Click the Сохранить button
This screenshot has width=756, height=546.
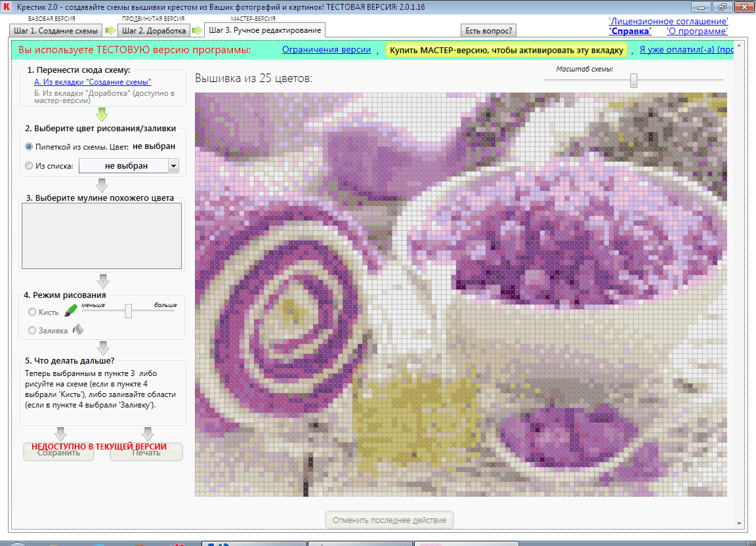coord(59,452)
